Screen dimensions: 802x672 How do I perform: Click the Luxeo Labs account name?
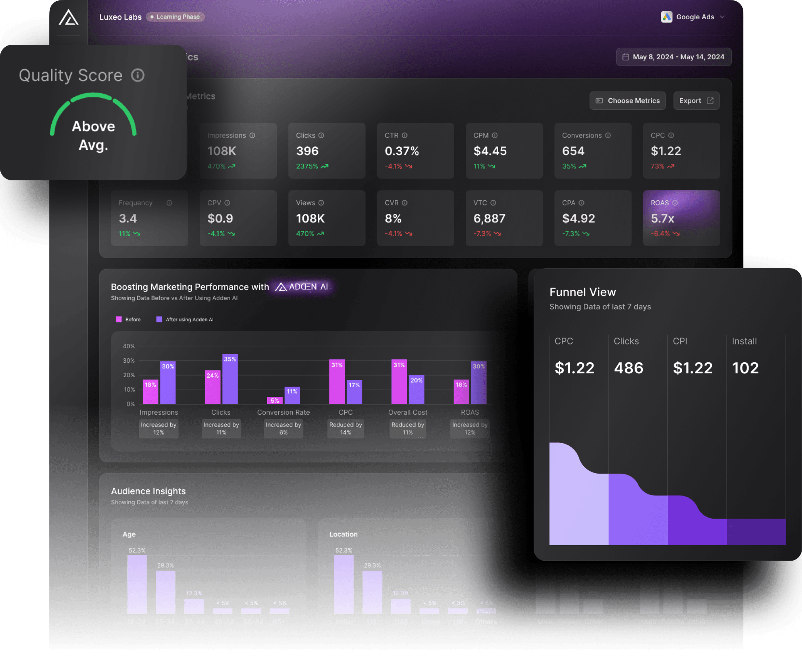120,17
